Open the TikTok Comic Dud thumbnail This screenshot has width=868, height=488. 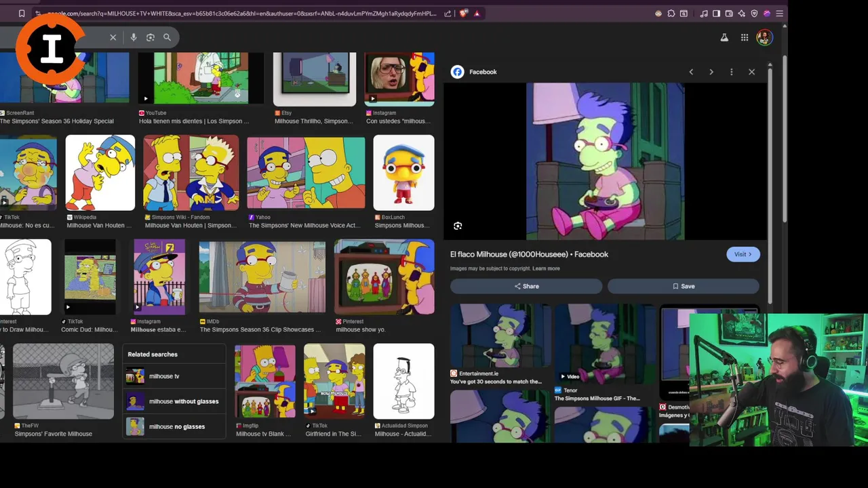(x=90, y=277)
